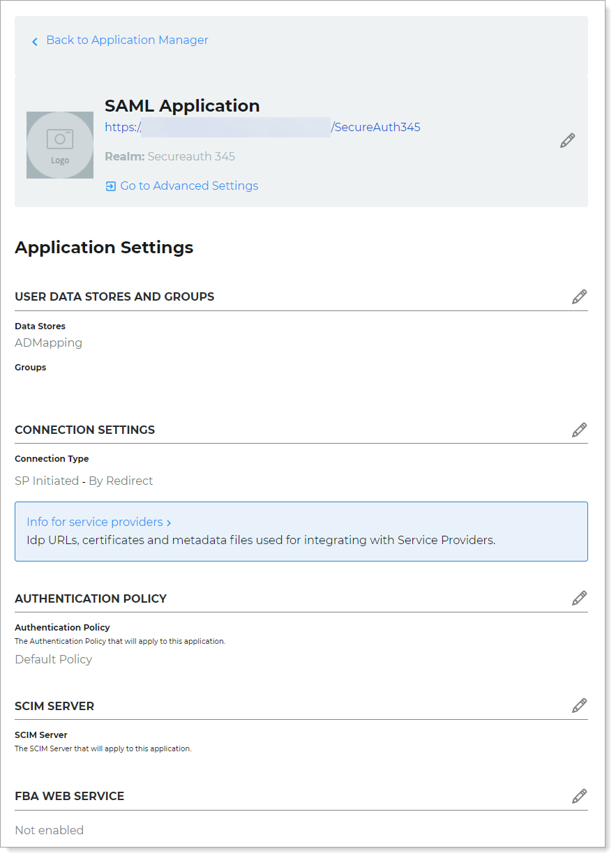Screen dimensions: 616x858
Task: Open Info for service providers
Action: [x=94, y=522]
